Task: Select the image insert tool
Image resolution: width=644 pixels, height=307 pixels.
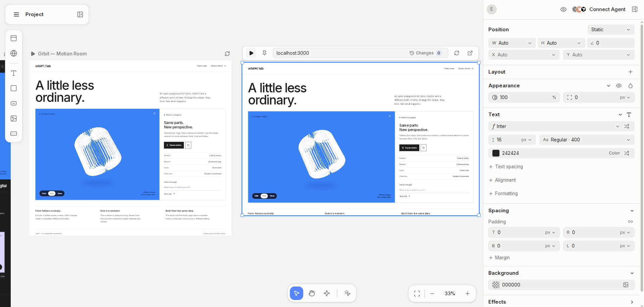Action: coord(14,119)
